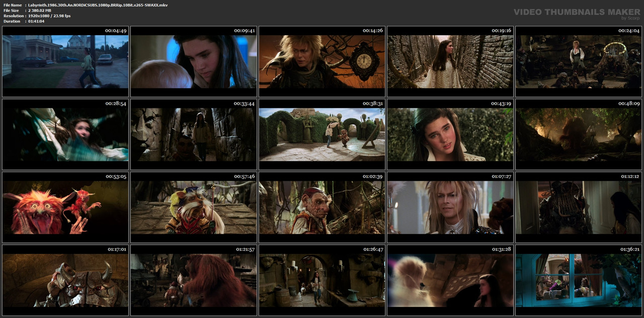Viewport: 644px width, 318px height.
Task: Select the thumbnail at 00:19:16
Action: click(x=450, y=61)
